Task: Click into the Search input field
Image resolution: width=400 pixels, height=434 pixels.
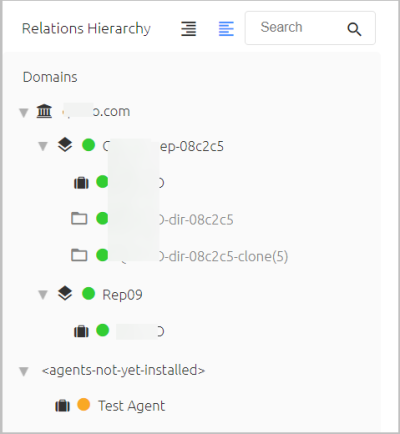Action: 310,28
